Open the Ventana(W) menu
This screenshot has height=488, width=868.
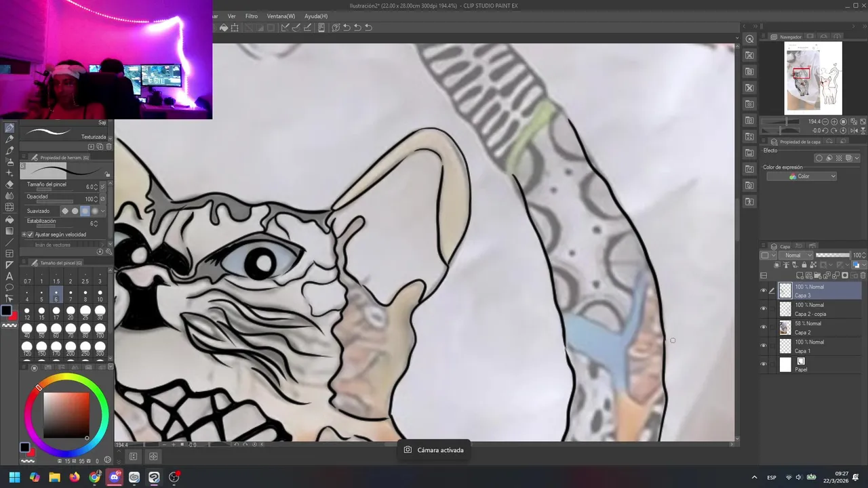click(x=281, y=16)
